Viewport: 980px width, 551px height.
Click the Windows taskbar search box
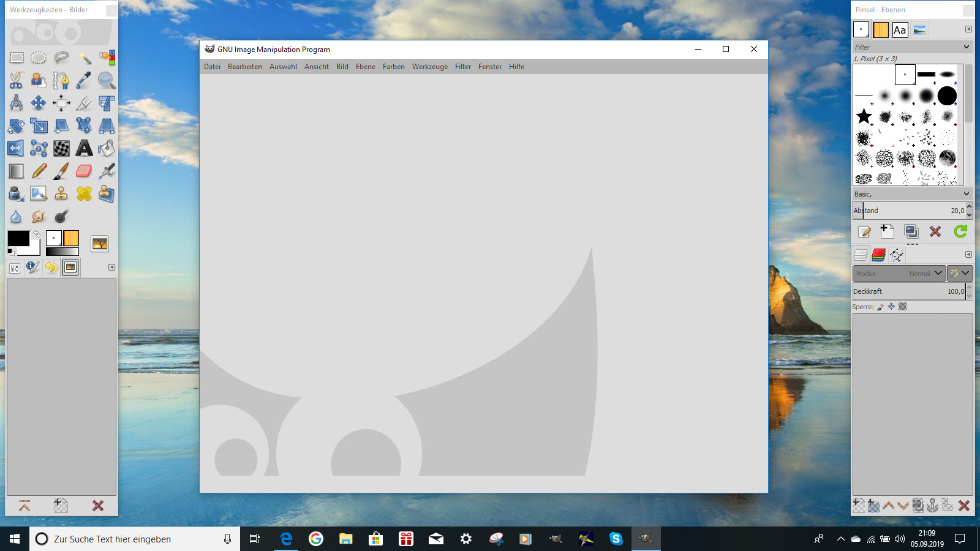coord(135,539)
